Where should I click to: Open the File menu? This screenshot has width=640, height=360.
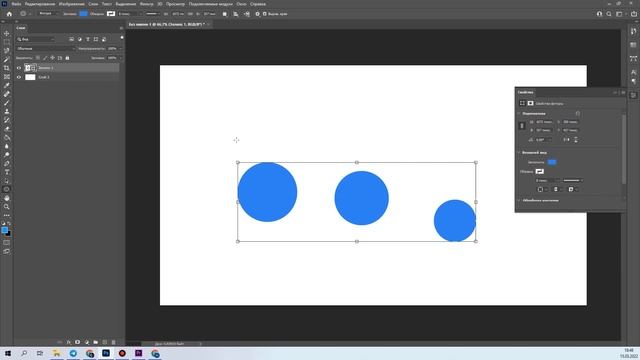[x=16, y=4]
